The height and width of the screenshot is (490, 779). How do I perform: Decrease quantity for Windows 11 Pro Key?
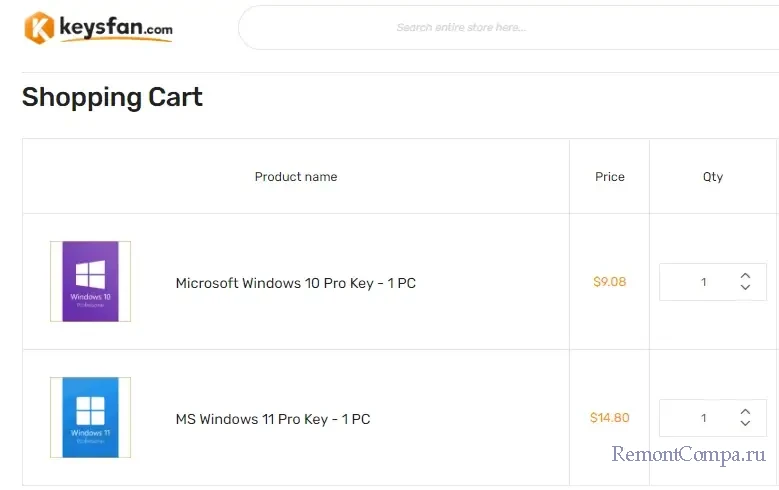point(745,424)
